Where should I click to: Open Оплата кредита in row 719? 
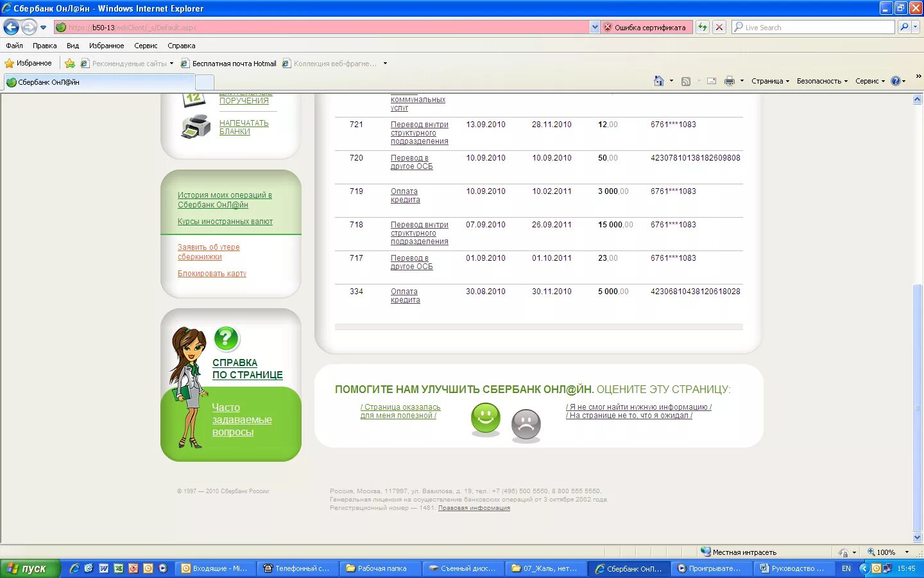click(406, 195)
